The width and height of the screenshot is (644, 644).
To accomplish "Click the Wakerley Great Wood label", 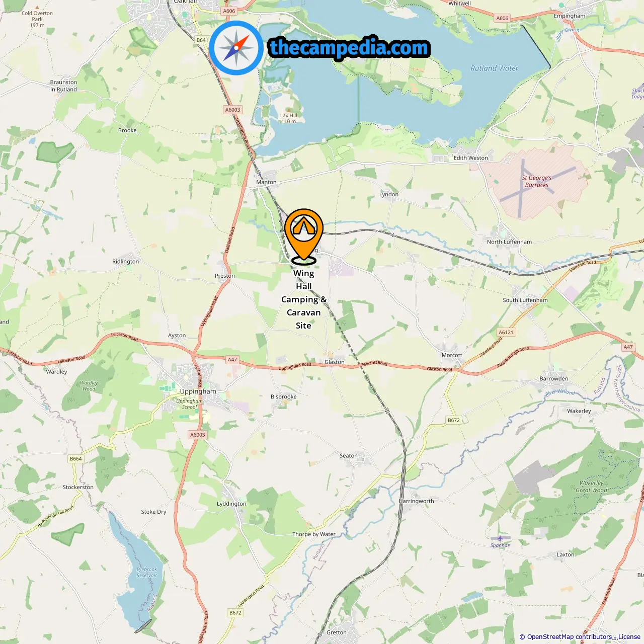I will (592, 486).
